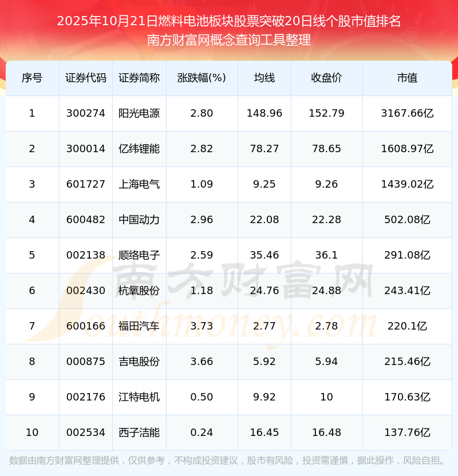Click moving average value 78.27
458x476 pixels.
pos(264,149)
